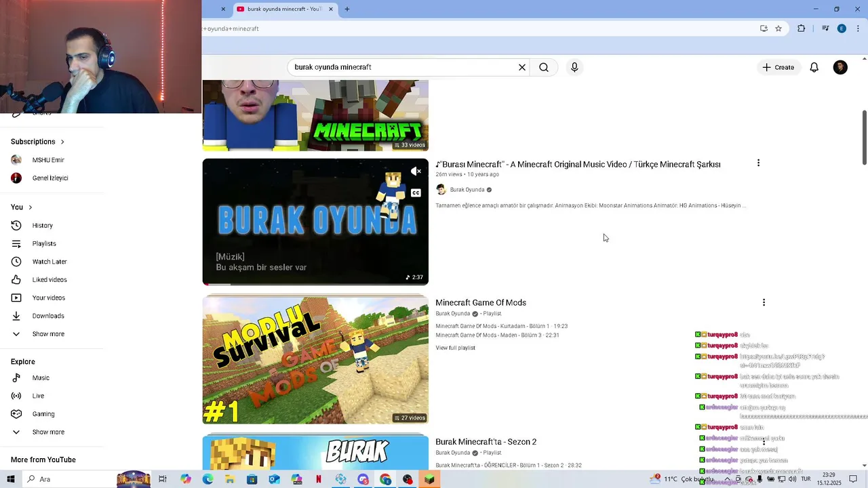Open Netflix from taskbar

319,479
